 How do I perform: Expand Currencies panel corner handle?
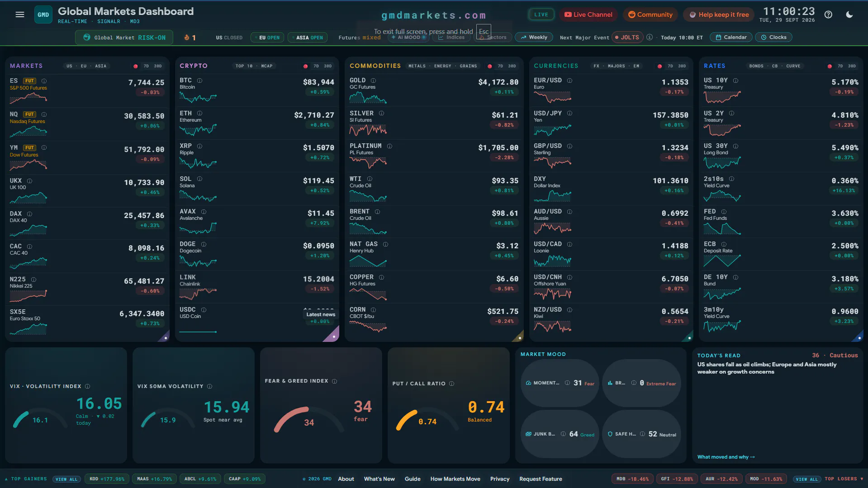[688, 337]
